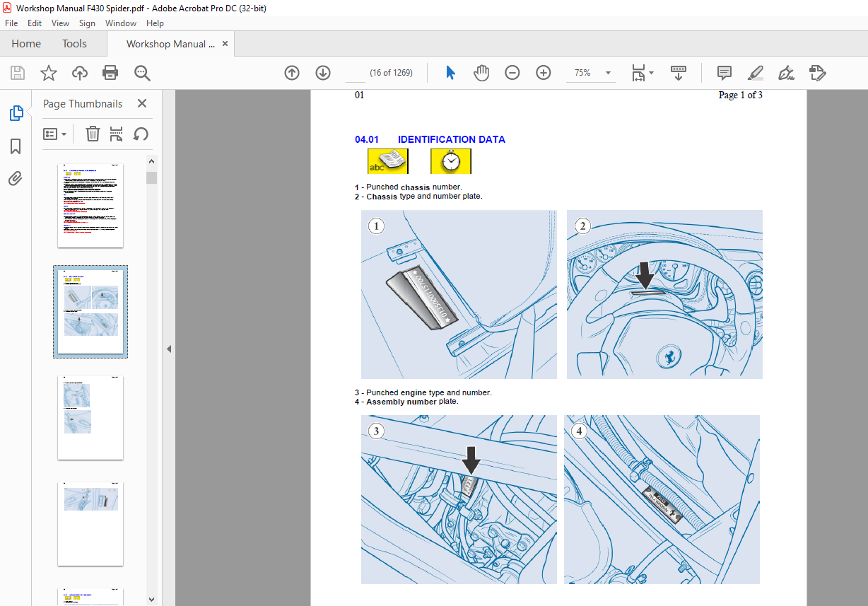The image size is (868, 606).
Task: Activate the selection arrow tool
Action: pyautogui.click(x=450, y=73)
